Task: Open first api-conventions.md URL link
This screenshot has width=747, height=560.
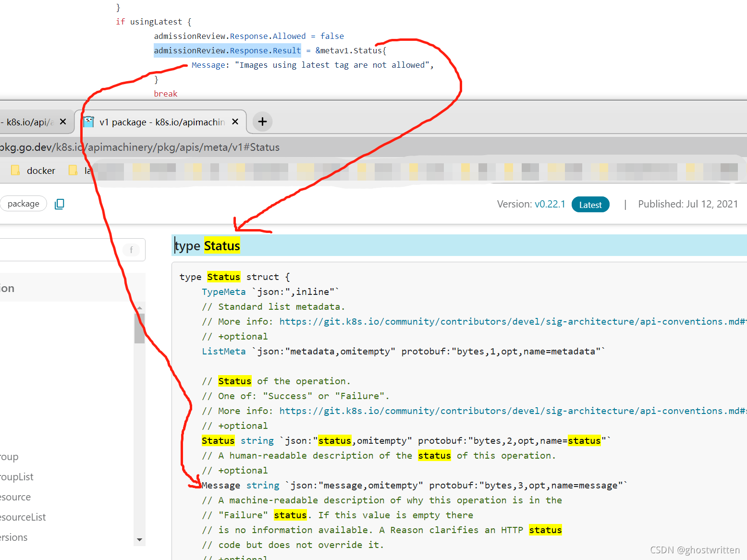Action: click(512, 322)
